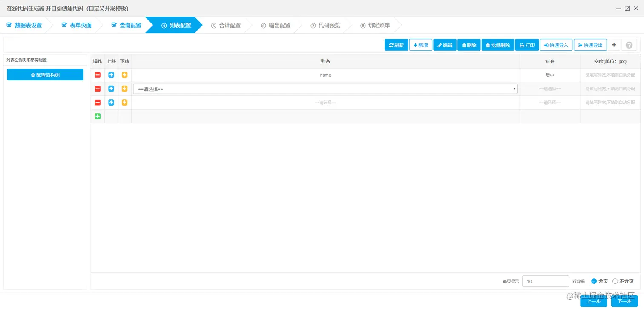Switch to 数据表设置 step tab
Viewport: 644px width, 309px height.
coord(24,25)
